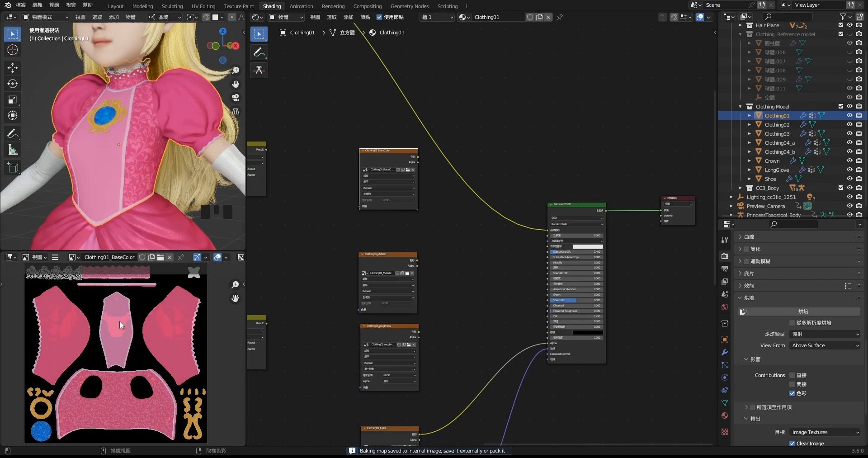This screenshot has width=868, height=458.
Task: Switch to the UV Editing workspace tab
Action: (203, 6)
